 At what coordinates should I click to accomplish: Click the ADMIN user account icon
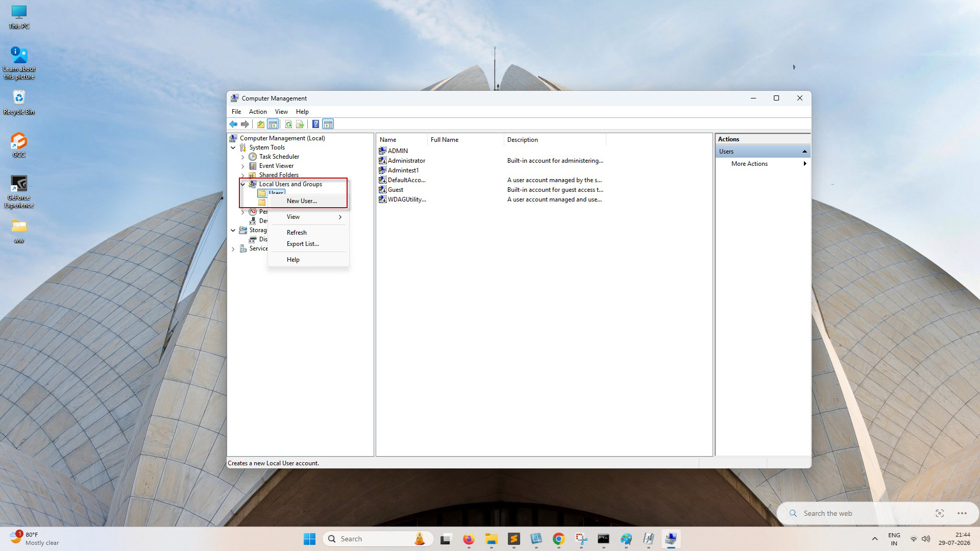tap(382, 151)
